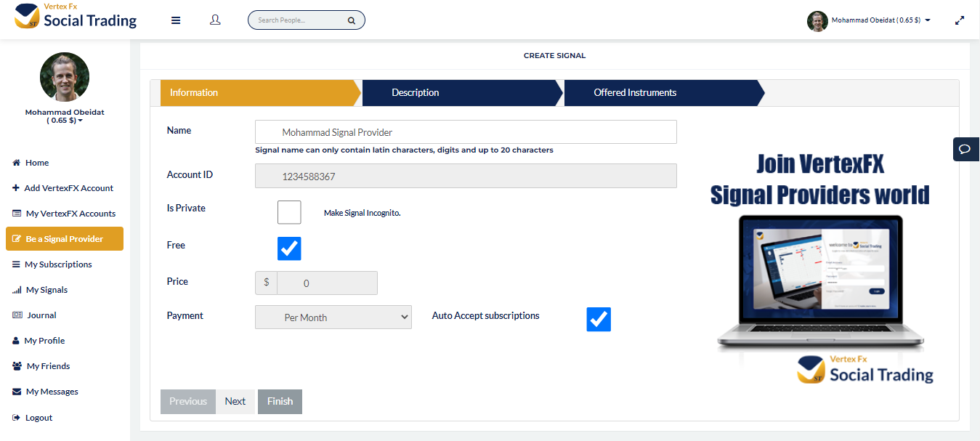Click the Logout sidebar icon

point(17,418)
